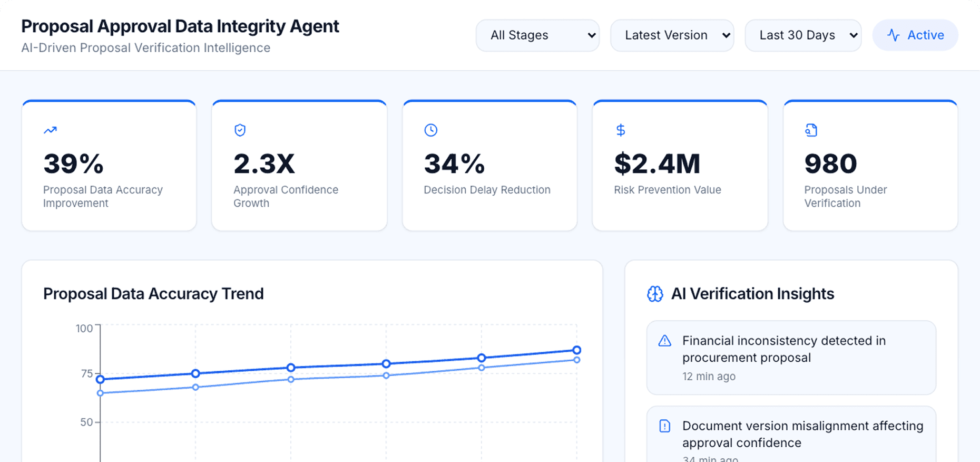Viewport: 980px width, 462px height.
Task: Click the 50 y-axis label
Action: (87, 422)
